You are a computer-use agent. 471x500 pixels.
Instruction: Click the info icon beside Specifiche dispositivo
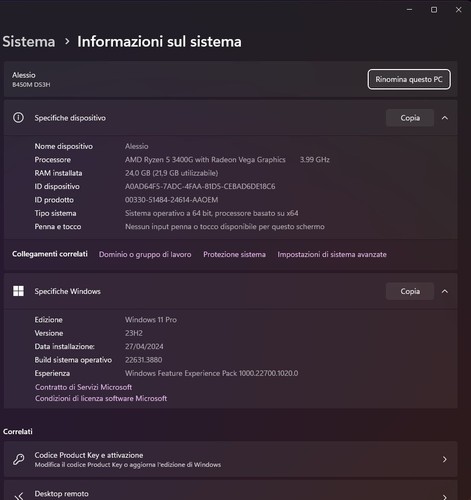(x=18, y=117)
